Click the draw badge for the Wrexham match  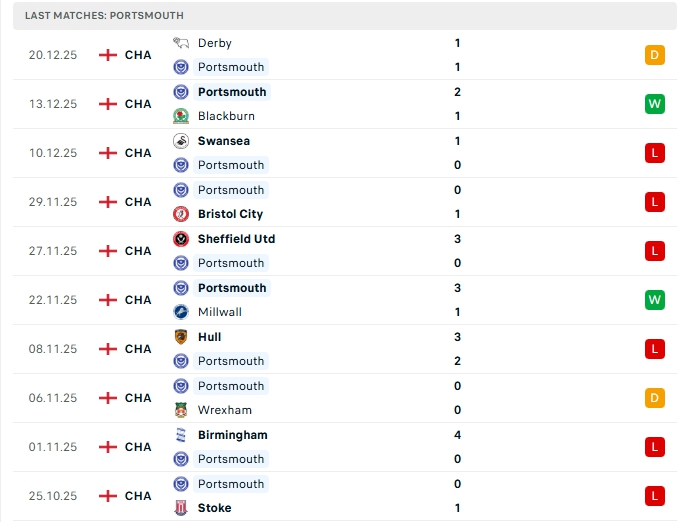[x=655, y=398]
